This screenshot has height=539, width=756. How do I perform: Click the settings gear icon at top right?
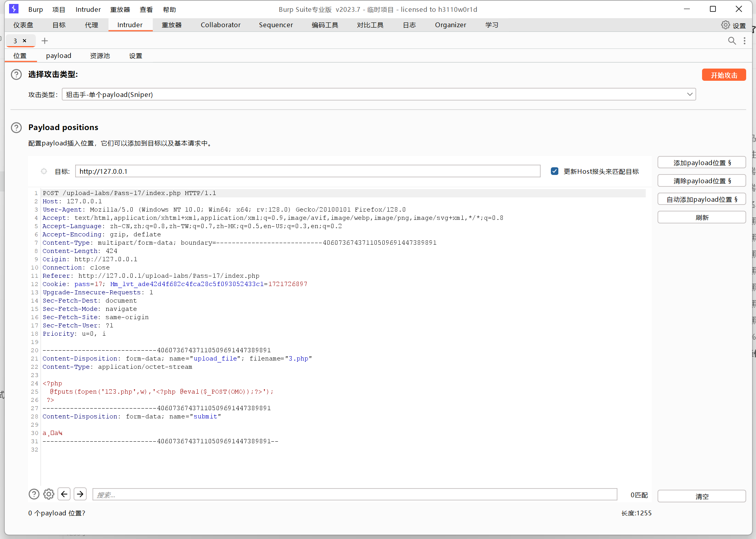coord(725,25)
